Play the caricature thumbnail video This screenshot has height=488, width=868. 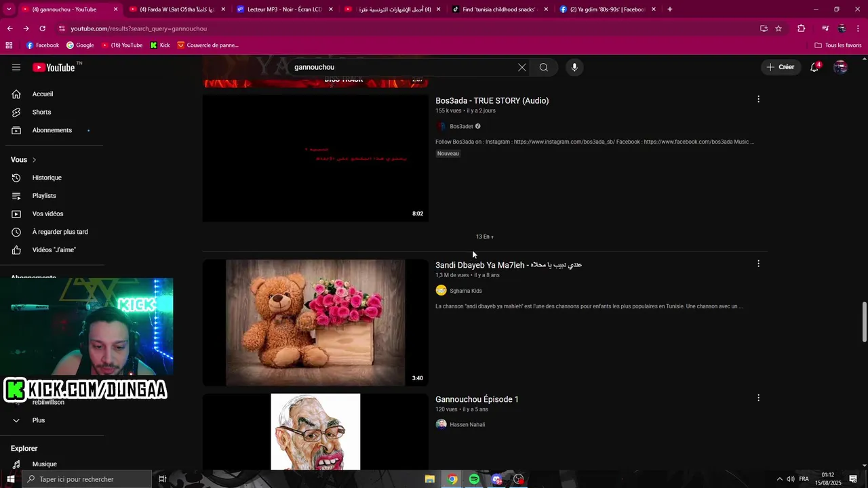click(315, 432)
